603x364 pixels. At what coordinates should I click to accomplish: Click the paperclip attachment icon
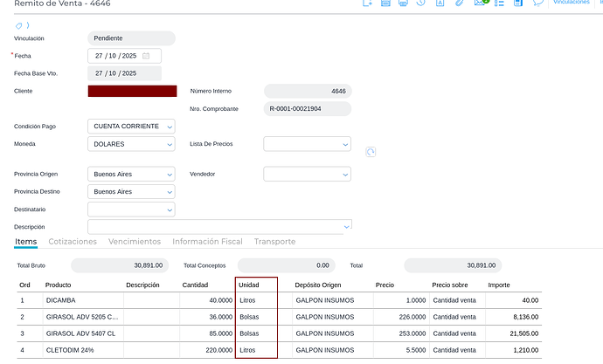pos(461,3)
